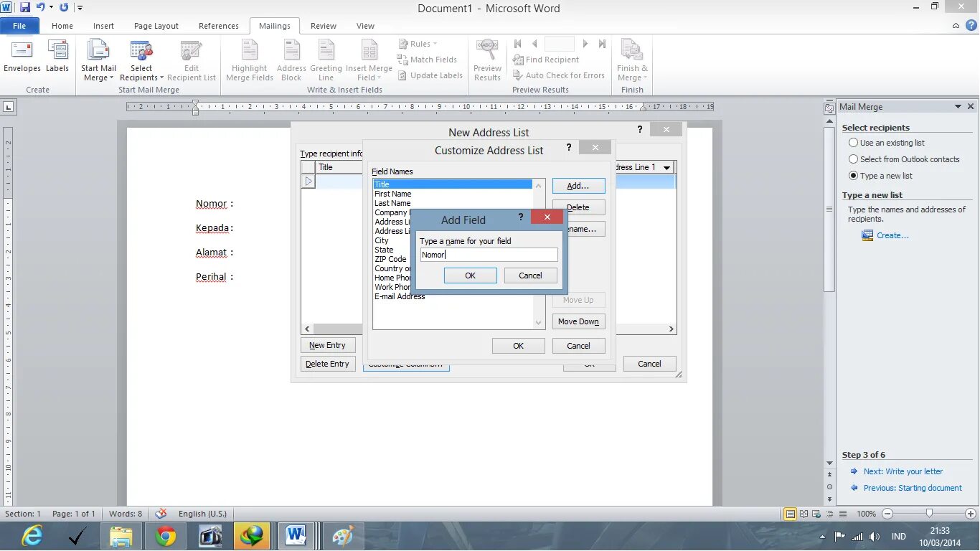
Task: Collapse the ribbon with the caret button
Action: (956, 26)
